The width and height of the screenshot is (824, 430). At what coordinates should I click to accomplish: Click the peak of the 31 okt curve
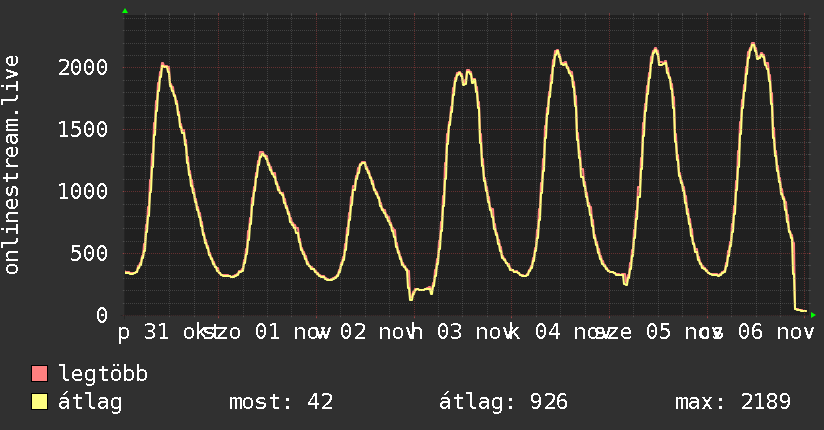point(163,65)
